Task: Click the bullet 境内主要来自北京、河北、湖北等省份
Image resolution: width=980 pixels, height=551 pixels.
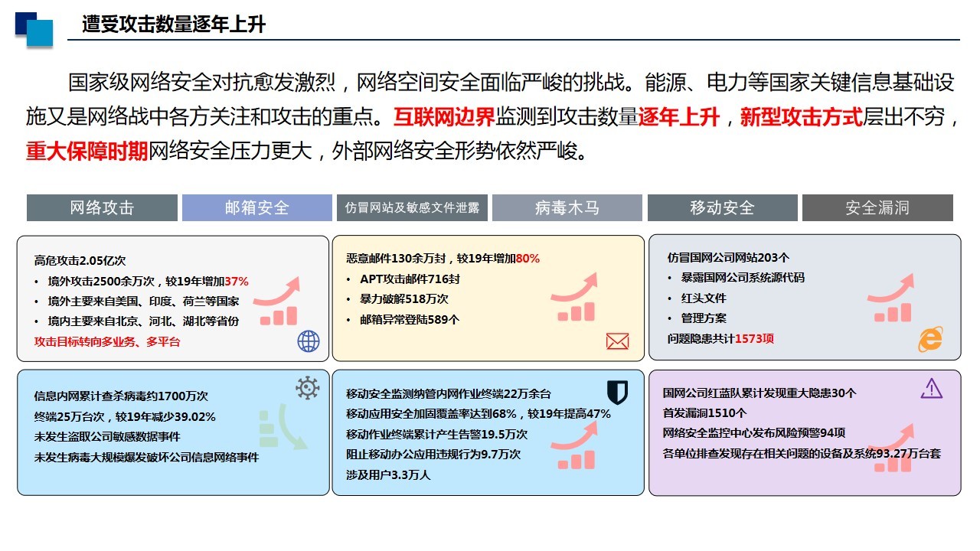Action: tap(137, 321)
